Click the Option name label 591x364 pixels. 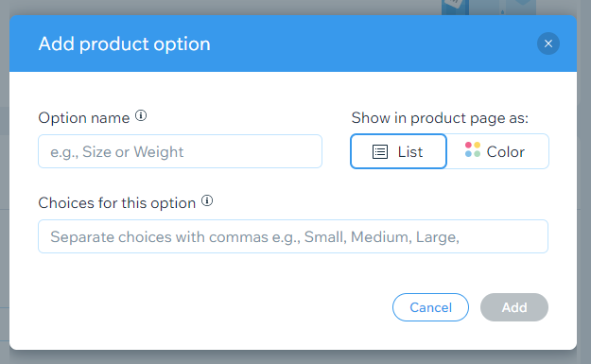coord(84,118)
